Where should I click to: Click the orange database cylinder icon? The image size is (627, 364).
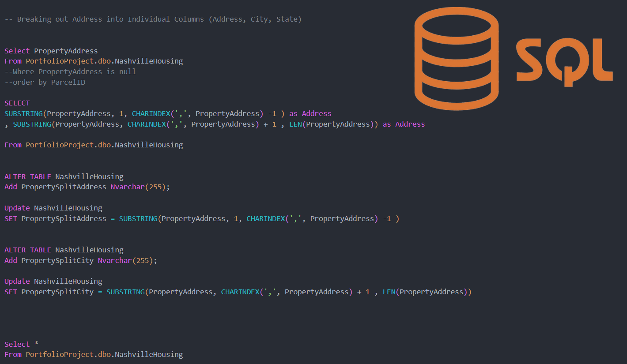click(x=456, y=58)
